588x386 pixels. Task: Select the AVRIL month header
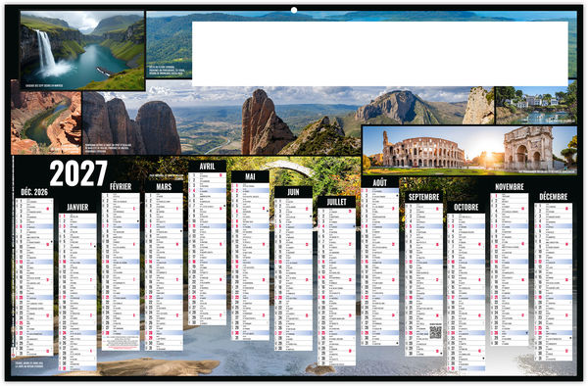207,166
